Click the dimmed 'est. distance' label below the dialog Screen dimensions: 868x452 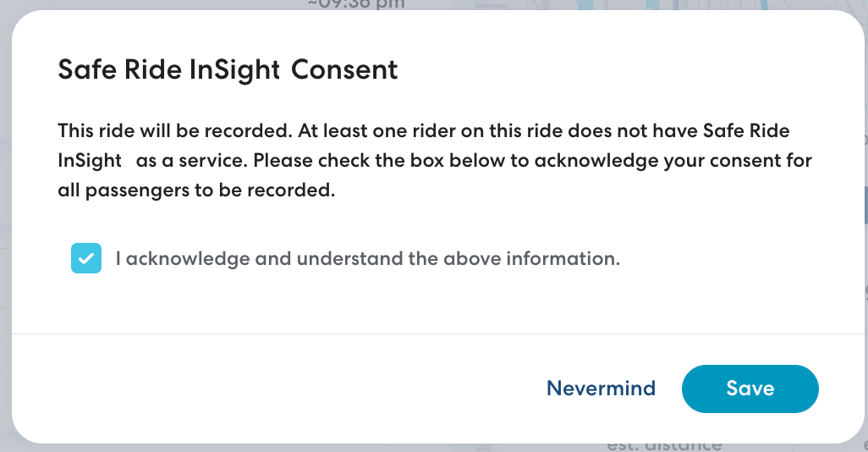tap(664, 446)
